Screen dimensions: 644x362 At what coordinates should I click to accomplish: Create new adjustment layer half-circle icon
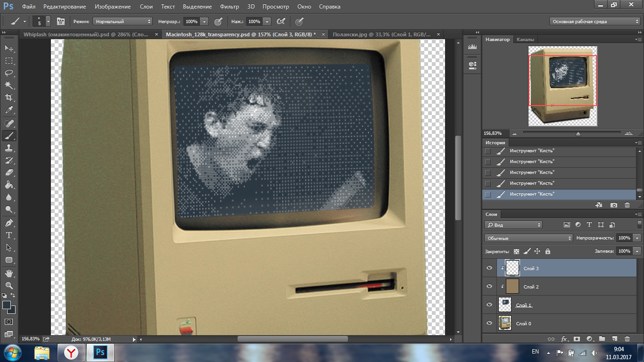(589, 338)
